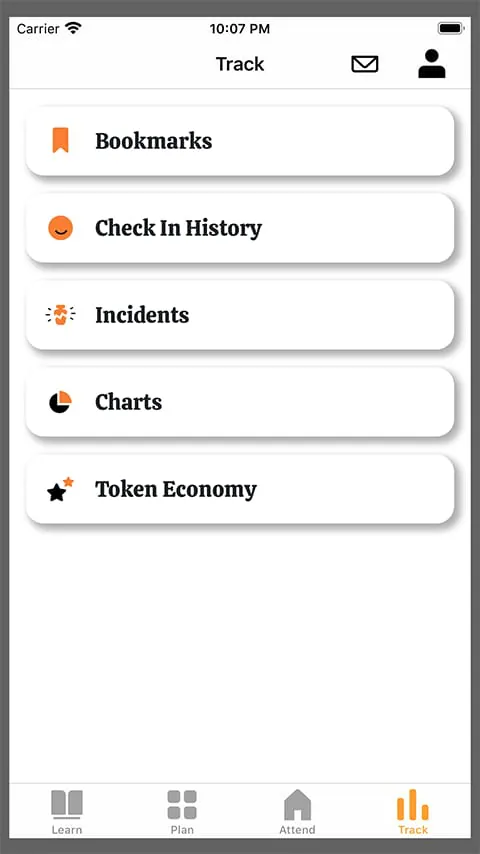View the Charts section
480x854 pixels.
[x=240, y=402]
